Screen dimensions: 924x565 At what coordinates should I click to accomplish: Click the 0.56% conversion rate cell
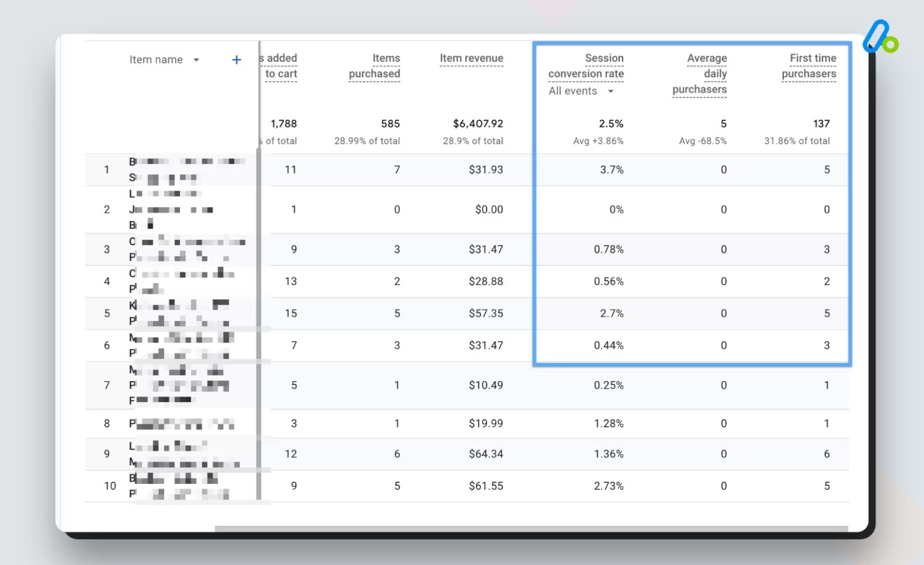(609, 281)
